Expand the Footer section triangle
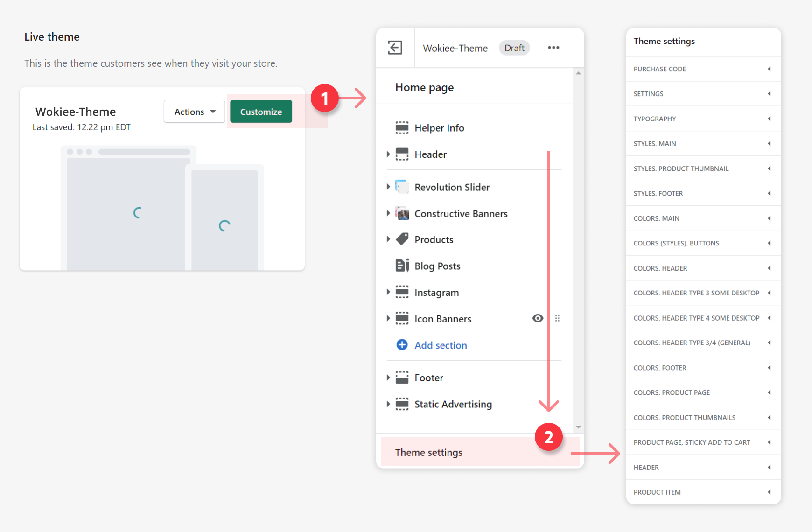Image resolution: width=812 pixels, height=532 pixels. pyautogui.click(x=388, y=378)
